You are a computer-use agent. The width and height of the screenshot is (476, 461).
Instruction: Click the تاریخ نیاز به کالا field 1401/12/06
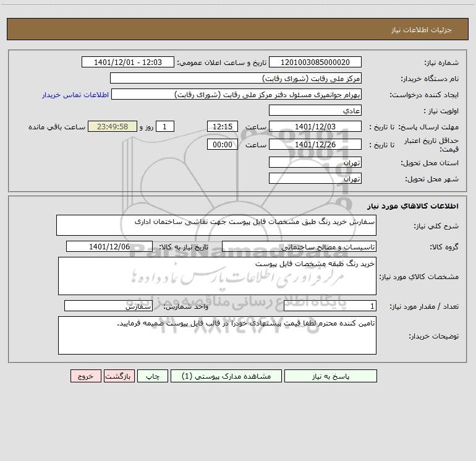coord(109,246)
